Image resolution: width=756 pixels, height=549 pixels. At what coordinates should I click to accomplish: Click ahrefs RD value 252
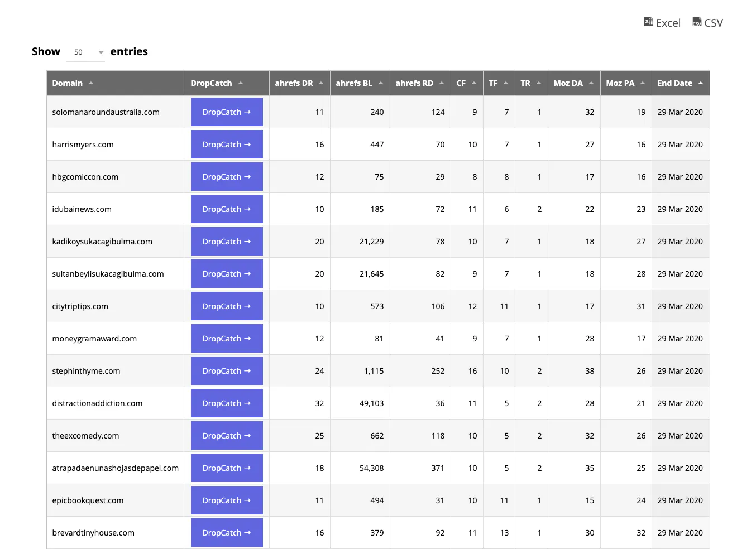(x=438, y=371)
